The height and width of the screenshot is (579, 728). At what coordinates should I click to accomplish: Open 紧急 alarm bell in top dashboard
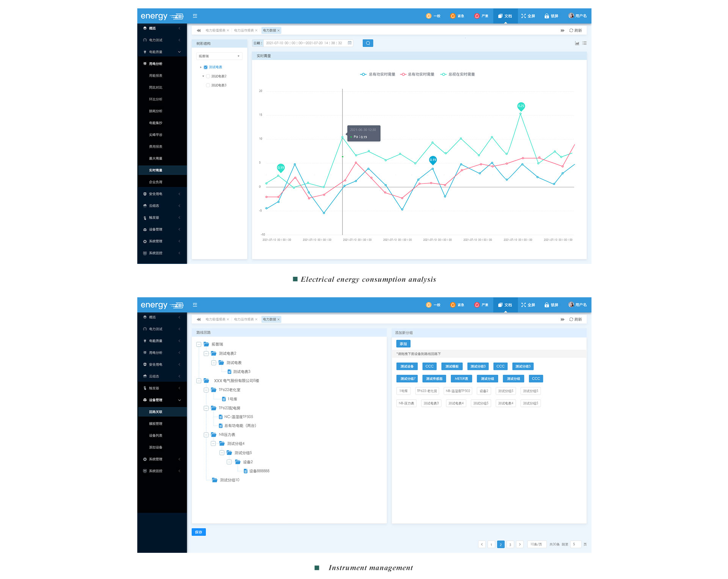(x=457, y=16)
